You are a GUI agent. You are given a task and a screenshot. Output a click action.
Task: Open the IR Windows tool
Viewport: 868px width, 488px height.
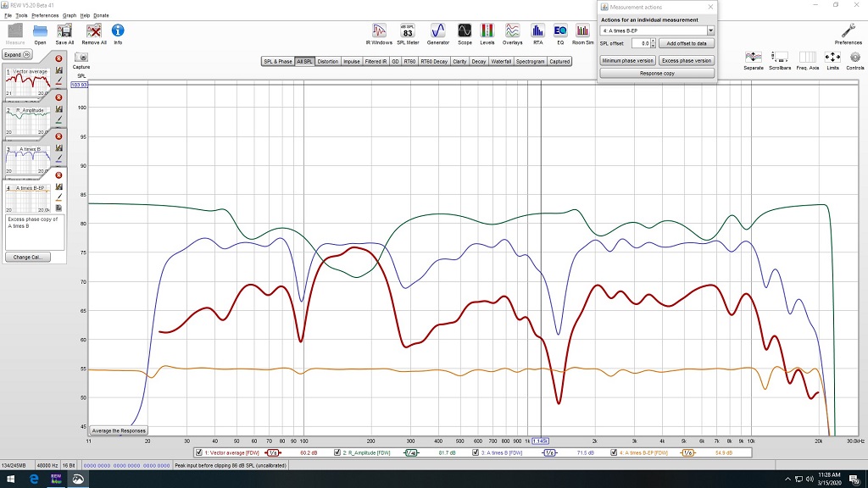(x=379, y=31)
